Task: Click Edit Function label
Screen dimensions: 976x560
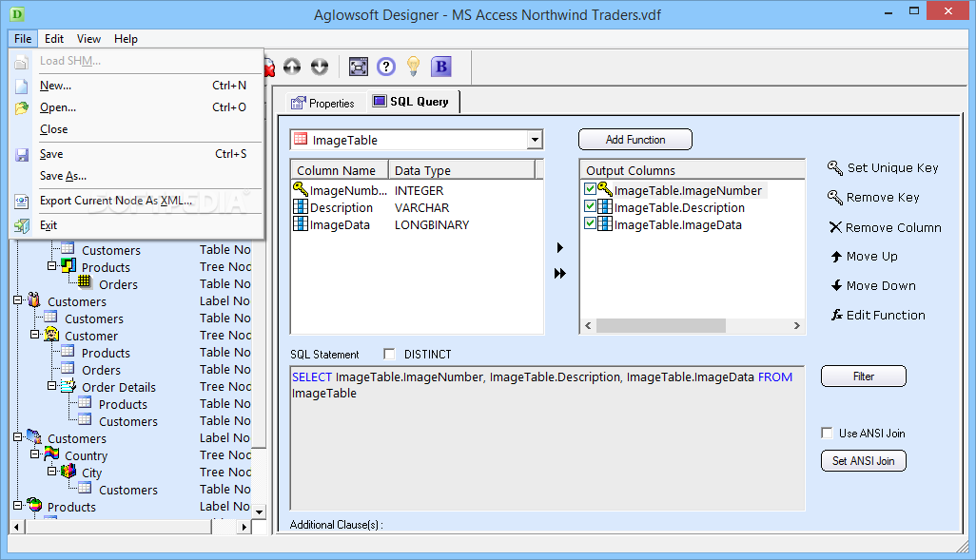Action: [886, 316]
